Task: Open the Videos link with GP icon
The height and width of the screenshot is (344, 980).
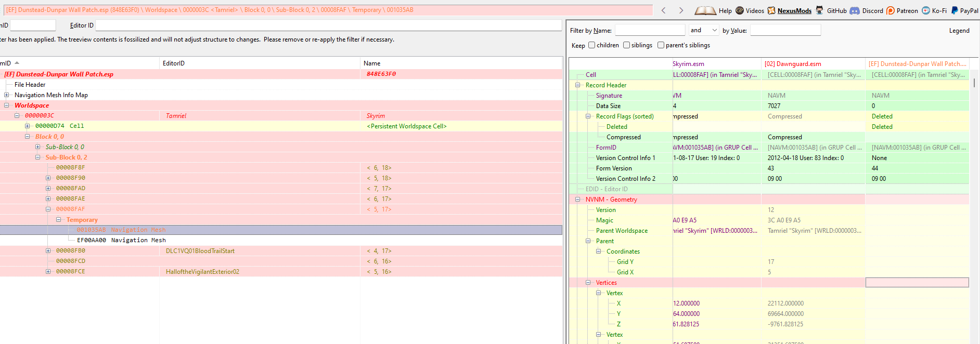Action: (750, 10)
